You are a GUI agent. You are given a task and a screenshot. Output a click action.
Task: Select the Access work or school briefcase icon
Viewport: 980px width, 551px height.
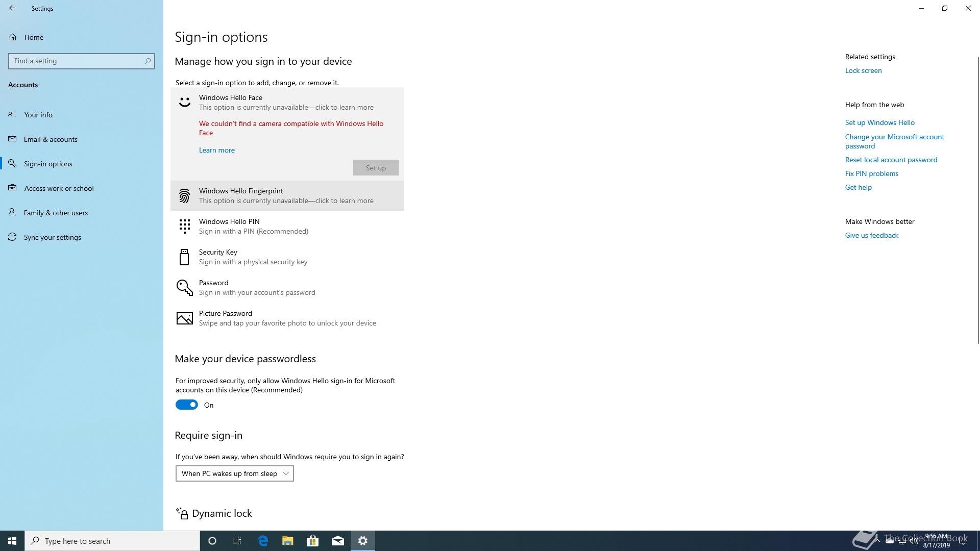click(12, 188)
